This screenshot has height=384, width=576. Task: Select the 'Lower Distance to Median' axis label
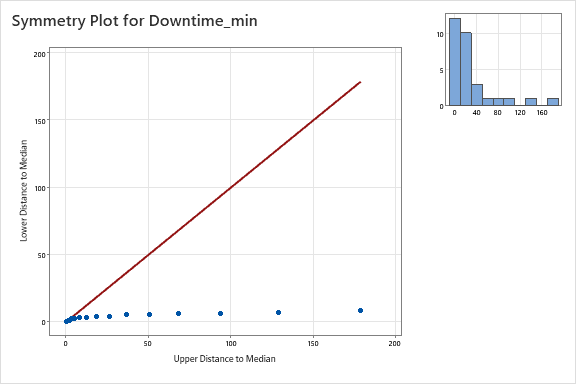24,190
